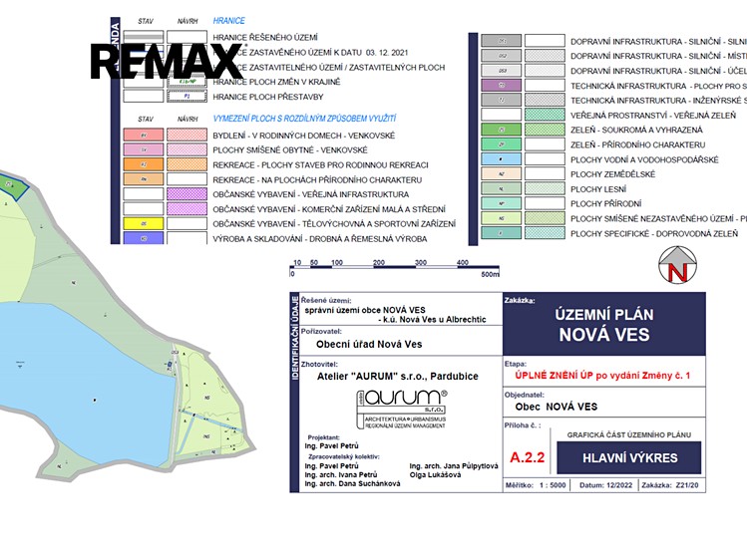The image size is (747, 560).
Task: Click the red Úplné znění ÚP text
Action: click(602, 376)
